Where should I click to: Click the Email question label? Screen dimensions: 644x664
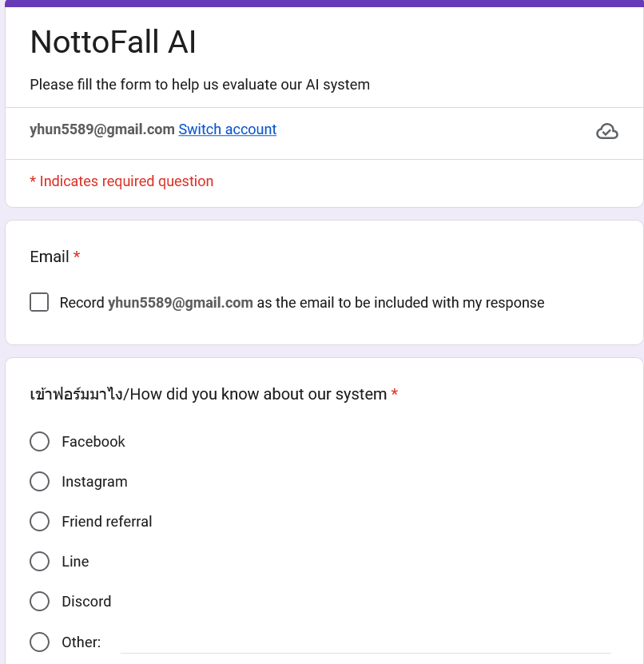coord(50,256)
